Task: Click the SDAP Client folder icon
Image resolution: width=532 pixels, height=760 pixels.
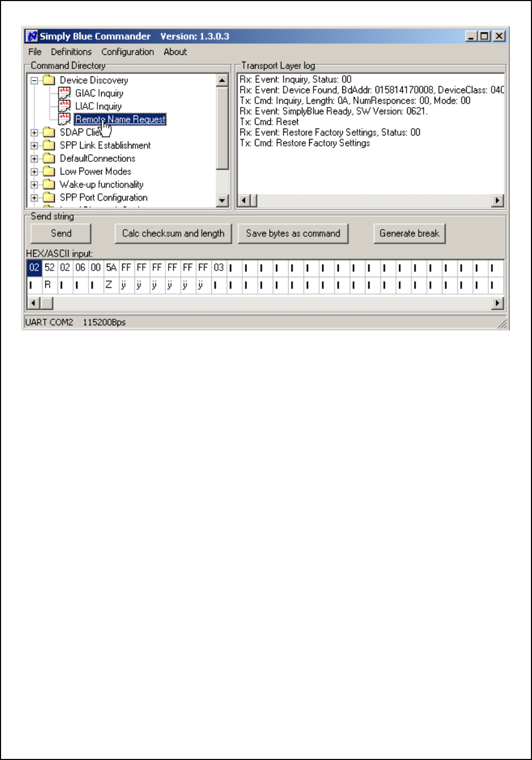Action: (x=49, y=132)
